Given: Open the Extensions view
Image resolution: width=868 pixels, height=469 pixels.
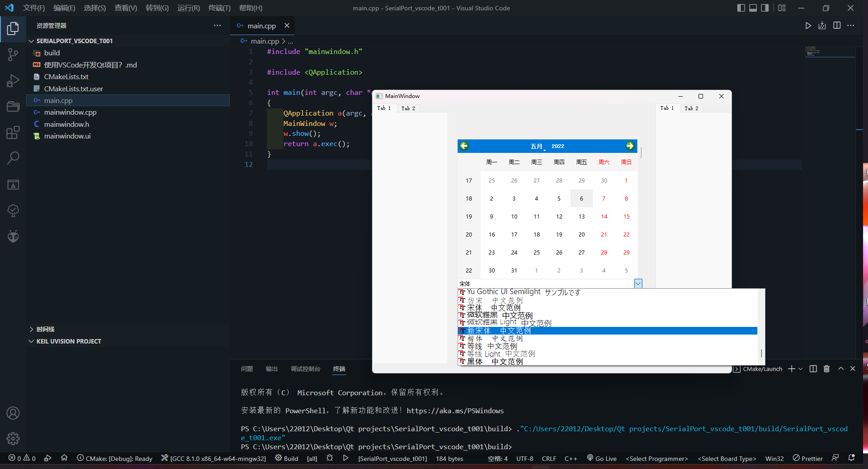Looking at the screenshot, I should click(x=13, y=132).
